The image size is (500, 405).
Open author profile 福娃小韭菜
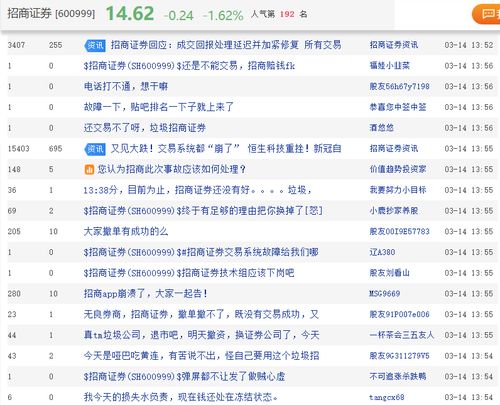tap(389, 66)
